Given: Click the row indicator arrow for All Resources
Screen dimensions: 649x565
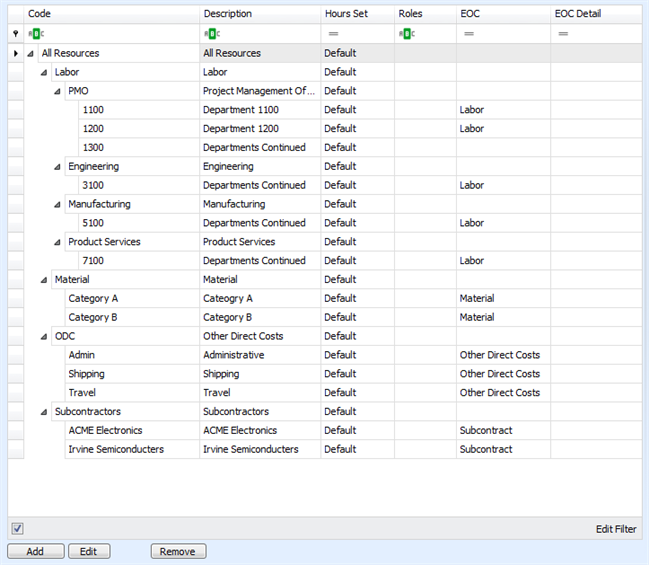Looking at the screenshot, I should point(15,53).
